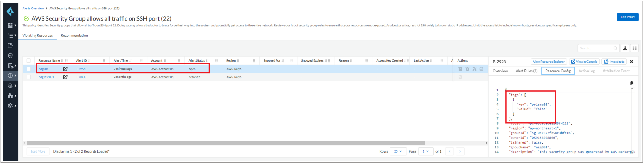
Task: Check the nsg001 row checkbox
Action: (x=29, y=69)
